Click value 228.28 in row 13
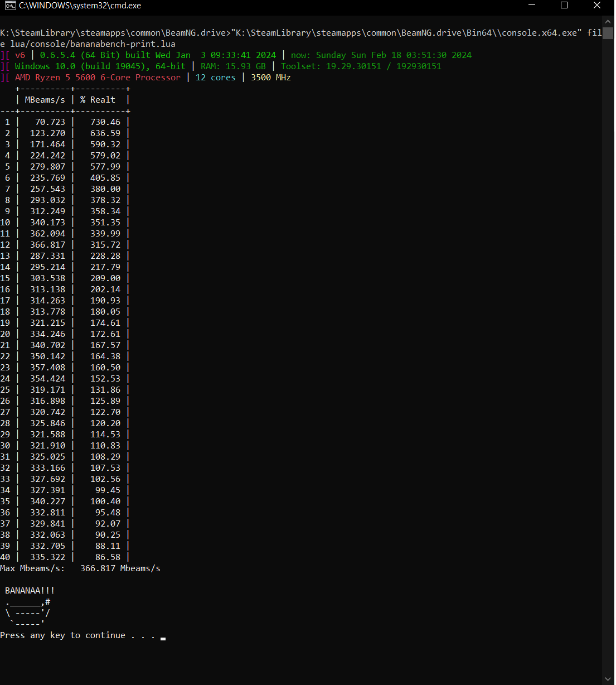The height and width of the screenshot is (685, 616). pos(105,256)
